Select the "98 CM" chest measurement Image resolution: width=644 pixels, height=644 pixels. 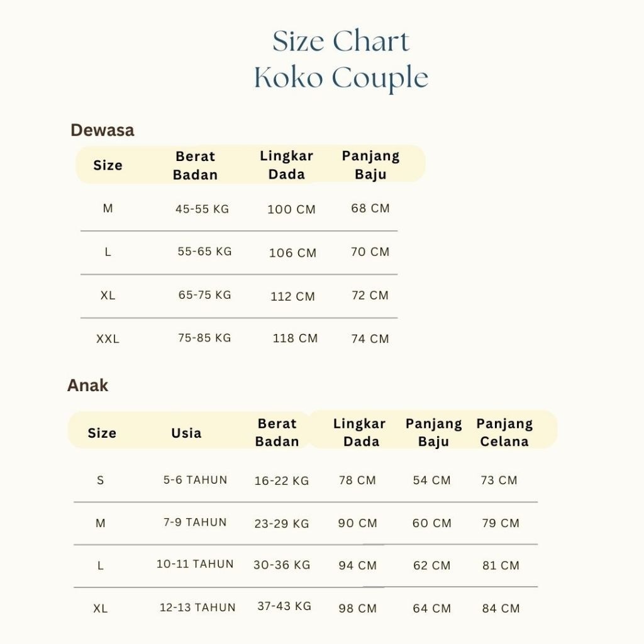pos(357,608)
